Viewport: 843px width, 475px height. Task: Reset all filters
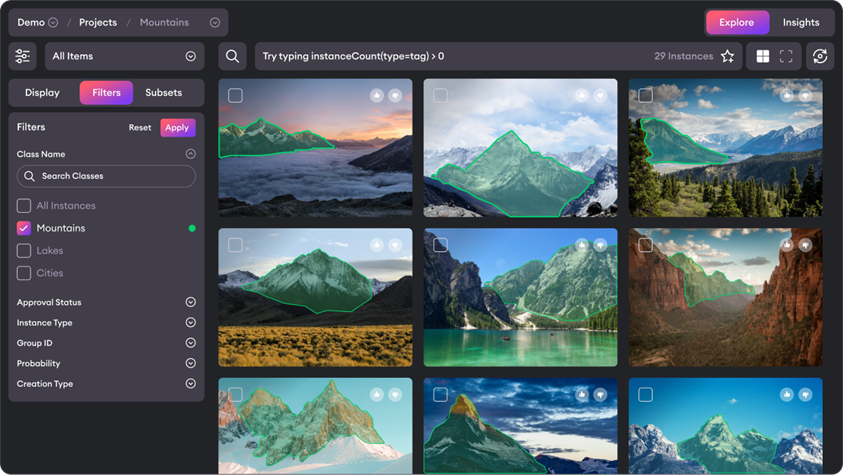140,128
